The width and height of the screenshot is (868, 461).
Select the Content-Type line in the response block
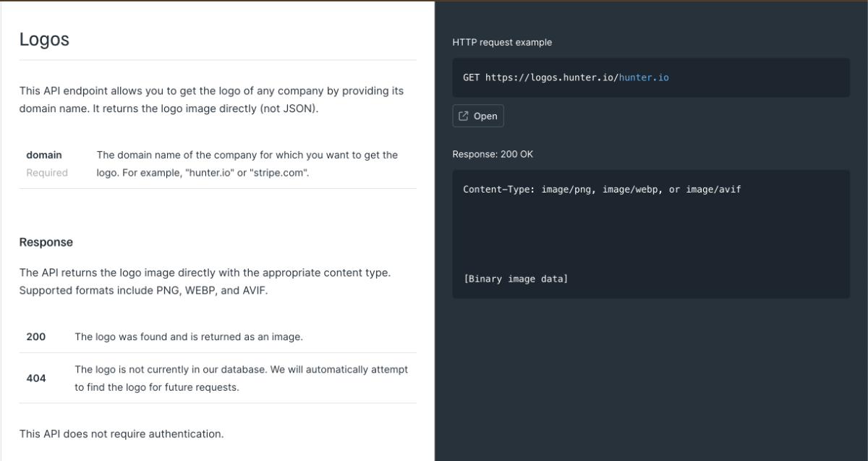pos(602,189)
